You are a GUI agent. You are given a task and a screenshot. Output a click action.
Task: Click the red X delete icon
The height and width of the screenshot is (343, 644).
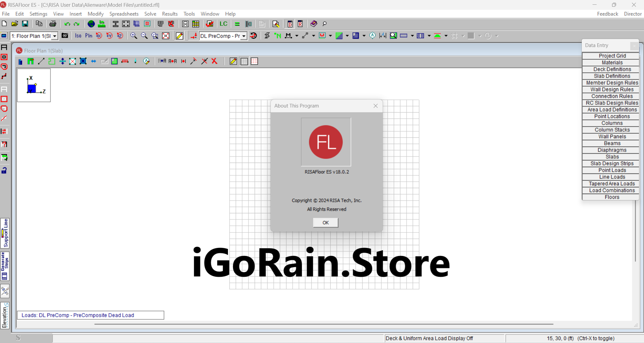[x=215, y=61]
